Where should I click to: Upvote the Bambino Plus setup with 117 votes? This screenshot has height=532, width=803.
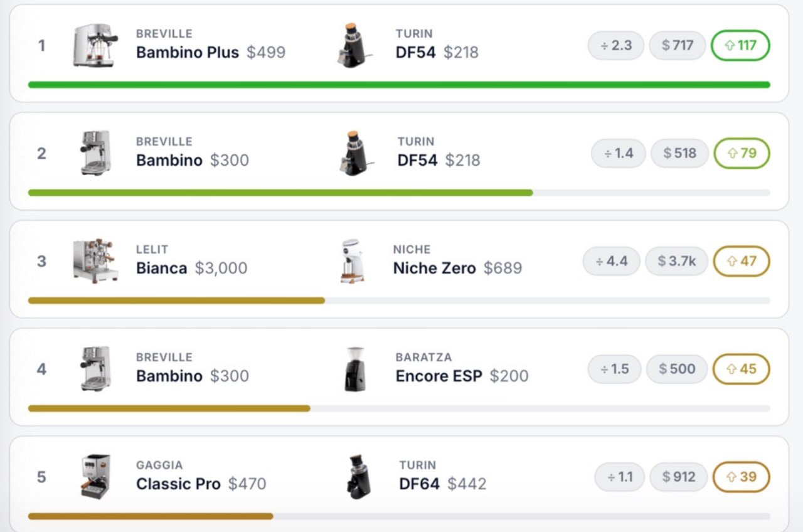(x=740, y=45)
